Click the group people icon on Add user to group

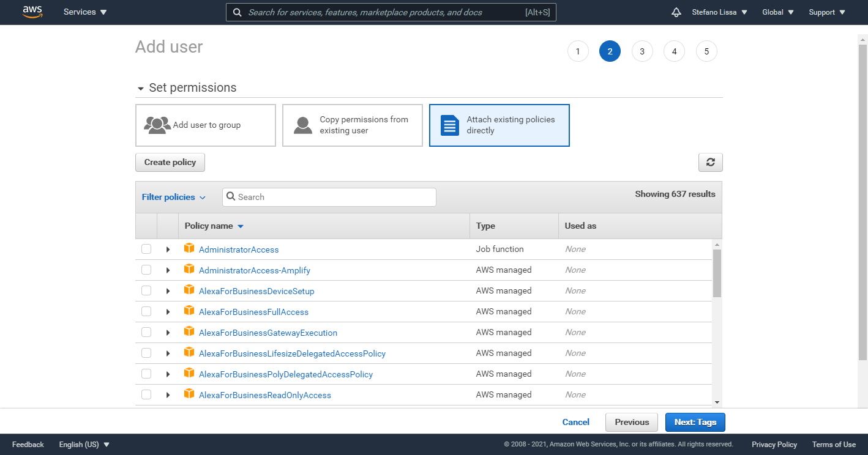(x=157, y=125)
